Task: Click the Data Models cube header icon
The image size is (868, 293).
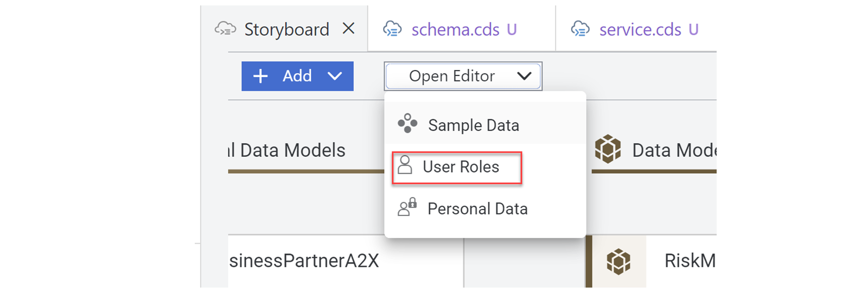Action: click(x=608, y=149)
